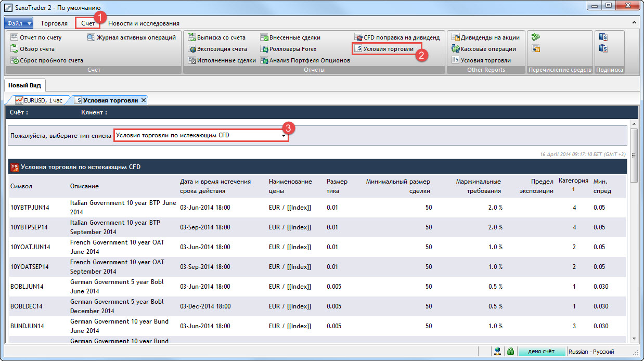Click the Минимальный размер сделки column header
The height and width of the screenshot is (361, 644).
click(398, 186)
